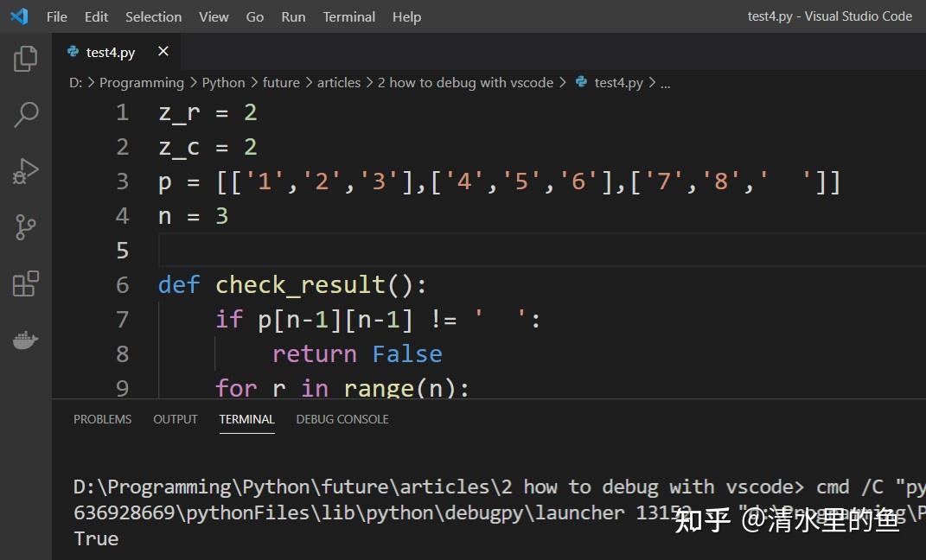Open the Help menu
The image size is (926, 560).
tap(407, 16)
